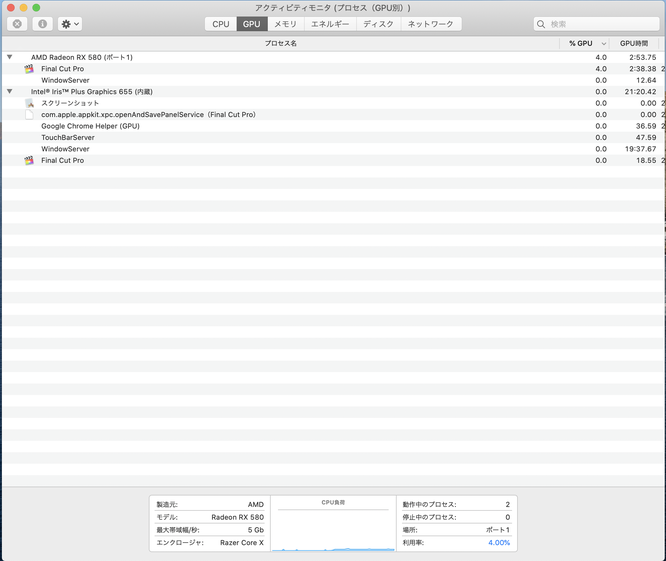
Task: Click the stop process (X) toolbar button
Action: pyautogui.click(x=17, y=24)
